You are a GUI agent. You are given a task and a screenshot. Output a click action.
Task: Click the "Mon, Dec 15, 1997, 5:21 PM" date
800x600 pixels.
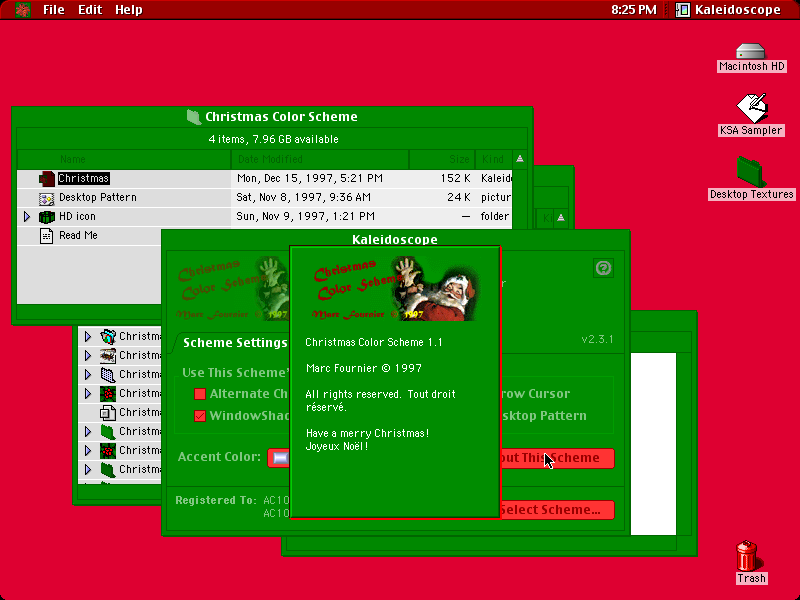click(x=310, y=179)
